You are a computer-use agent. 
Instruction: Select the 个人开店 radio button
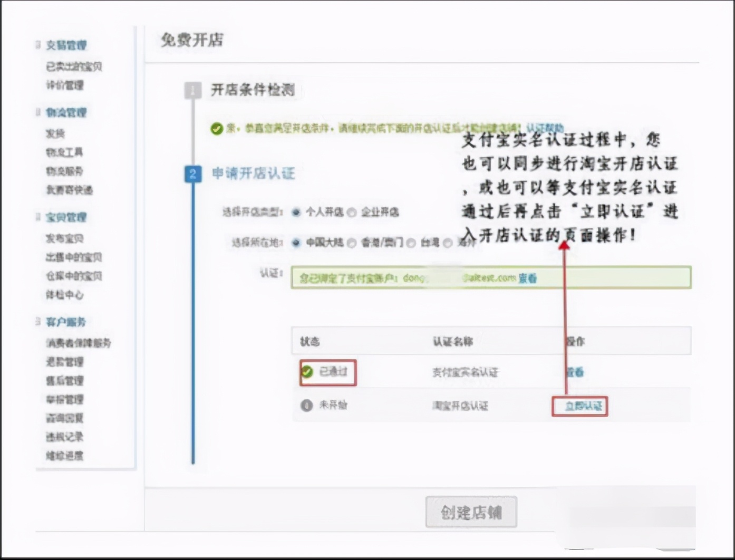pyautogui.click(x=296, y=213)
